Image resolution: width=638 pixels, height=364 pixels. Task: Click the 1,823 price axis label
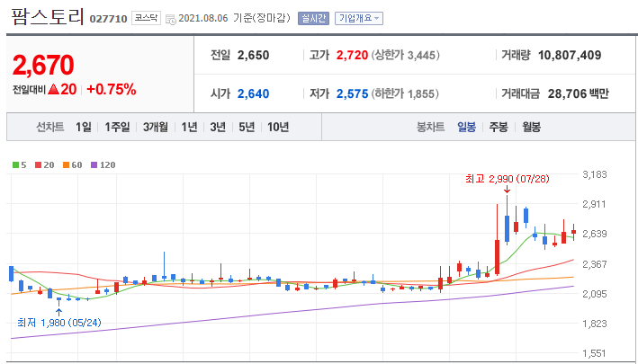(x=595, y=324)
